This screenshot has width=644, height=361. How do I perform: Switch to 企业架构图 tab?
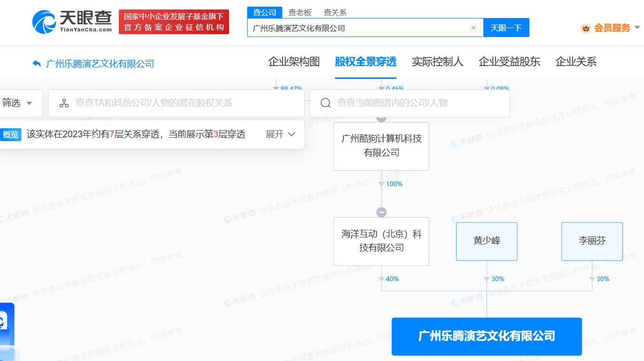294,62
